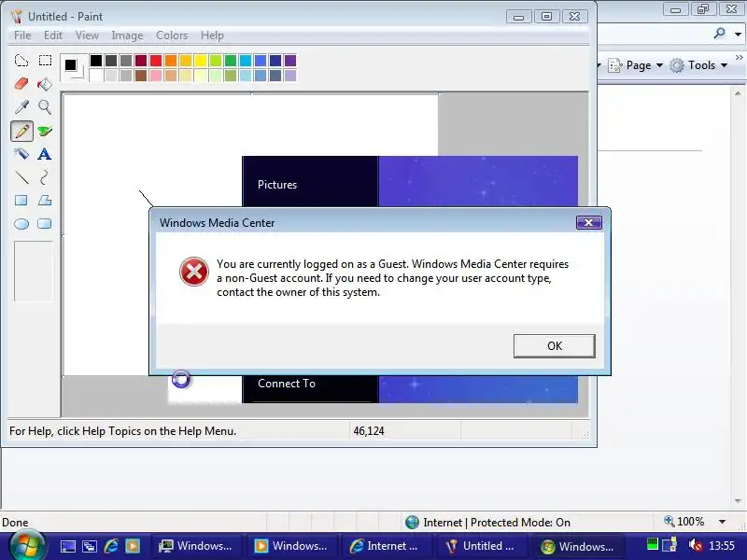Click the browser scrollbar down arrow

738,501
